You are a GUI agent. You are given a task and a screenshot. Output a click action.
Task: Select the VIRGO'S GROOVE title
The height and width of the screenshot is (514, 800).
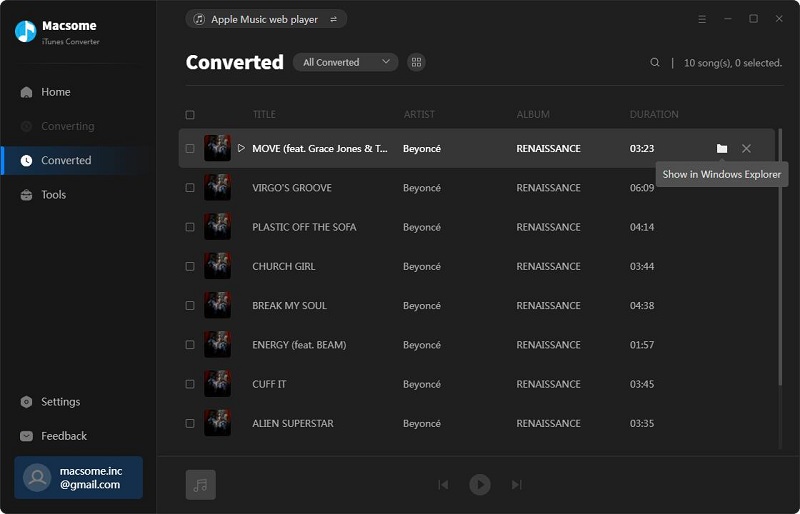[292, 188]
